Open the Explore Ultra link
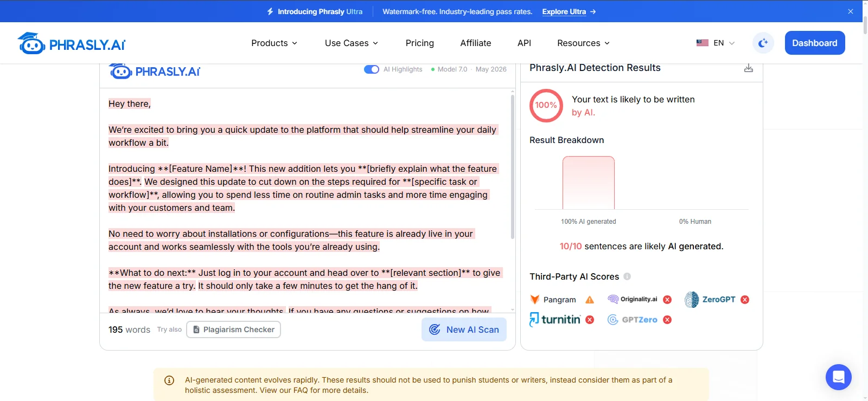The image size is (868, 401). (x=569, y=11)
